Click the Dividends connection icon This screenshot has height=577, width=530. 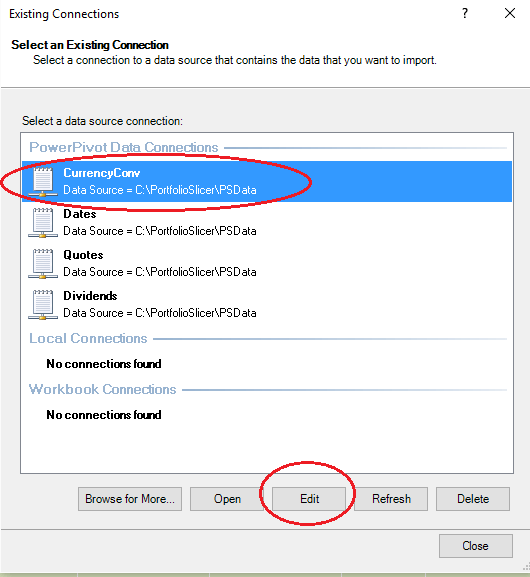coord(43,304)
